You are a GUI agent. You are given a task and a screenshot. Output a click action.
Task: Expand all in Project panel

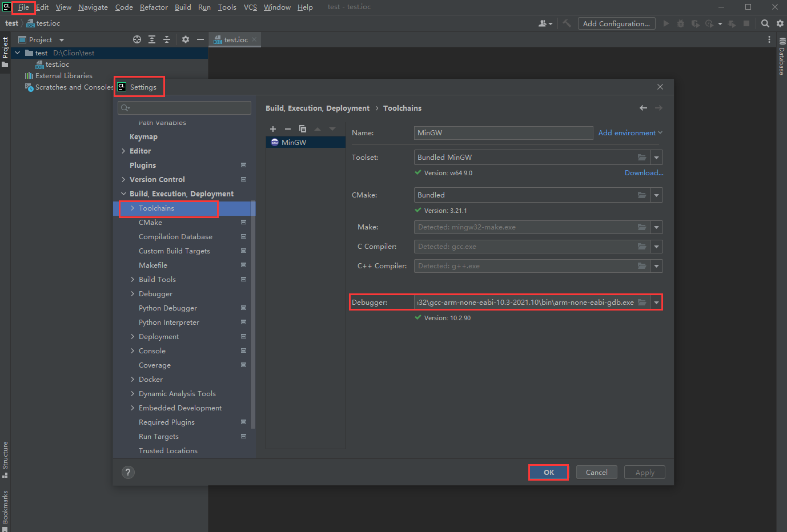coord(152,39)
